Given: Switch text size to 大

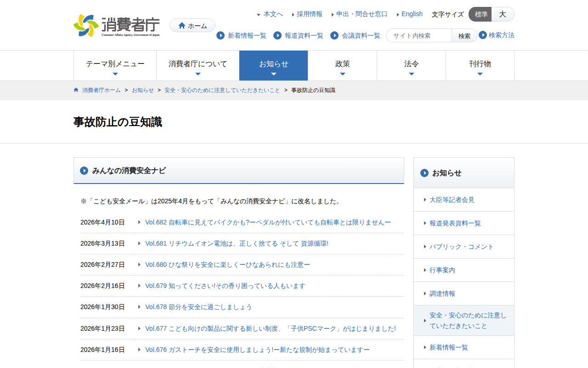Looking at the screenshot, I should 503,14.
